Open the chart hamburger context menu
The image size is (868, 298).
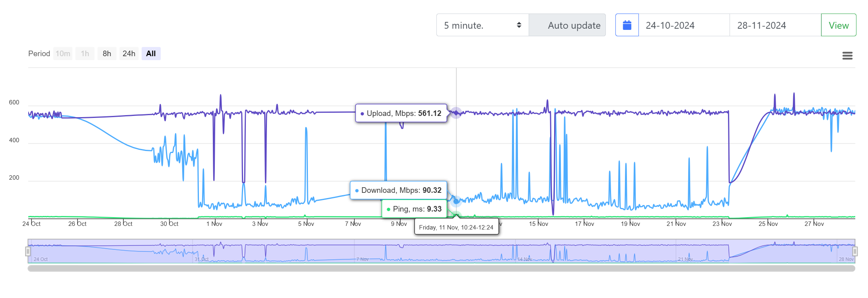[847, 56]
